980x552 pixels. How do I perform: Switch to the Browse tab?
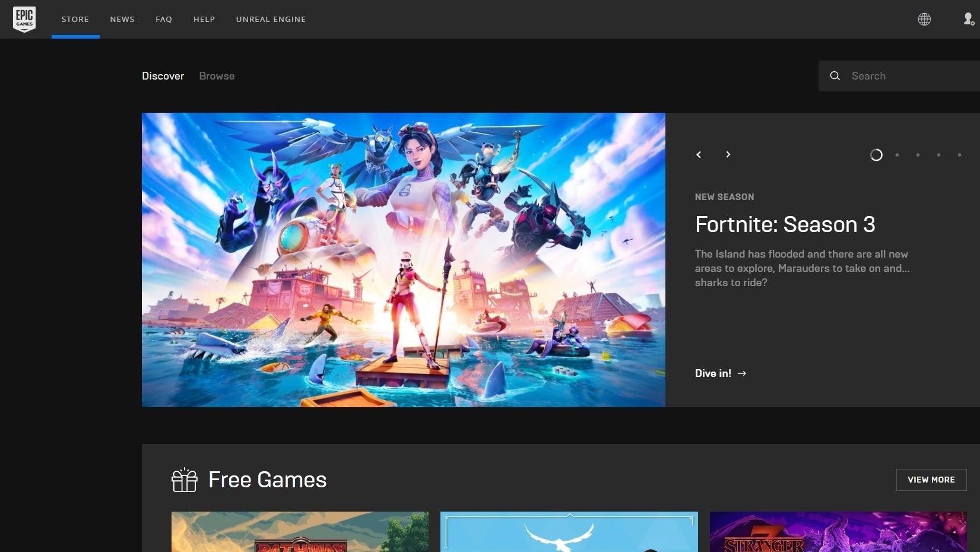click(x=217, y=76)
